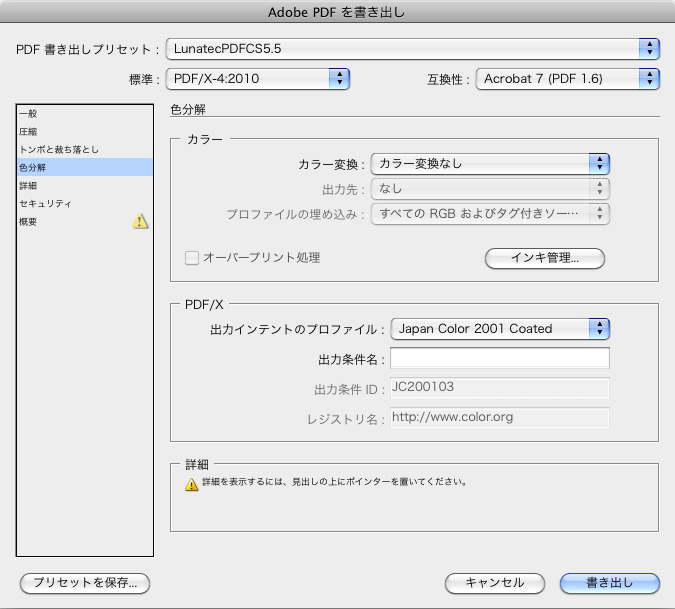Open the カラー変換 dropdown
The image size is (675, 609).
tap(490, 164)
